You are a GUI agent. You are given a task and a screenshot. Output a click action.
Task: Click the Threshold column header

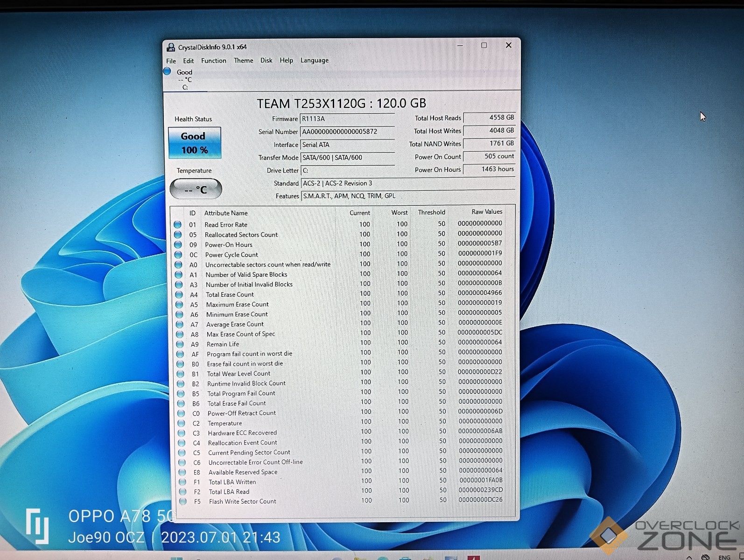(431, 212)
